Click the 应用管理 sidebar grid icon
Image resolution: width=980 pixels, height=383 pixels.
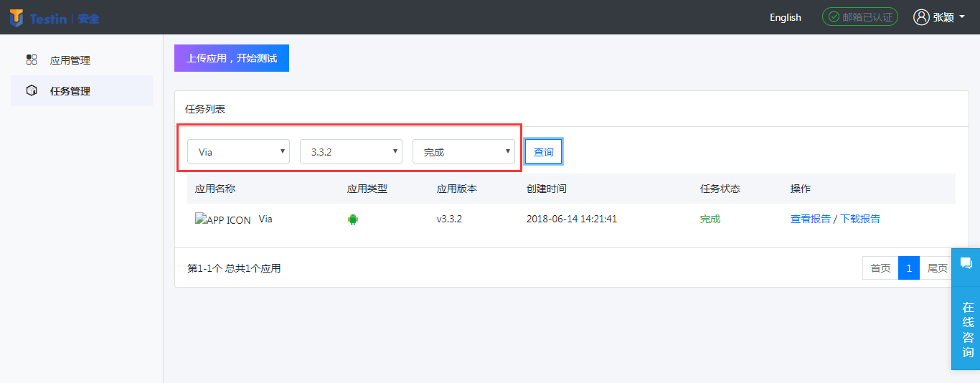(x=32, y=60)
